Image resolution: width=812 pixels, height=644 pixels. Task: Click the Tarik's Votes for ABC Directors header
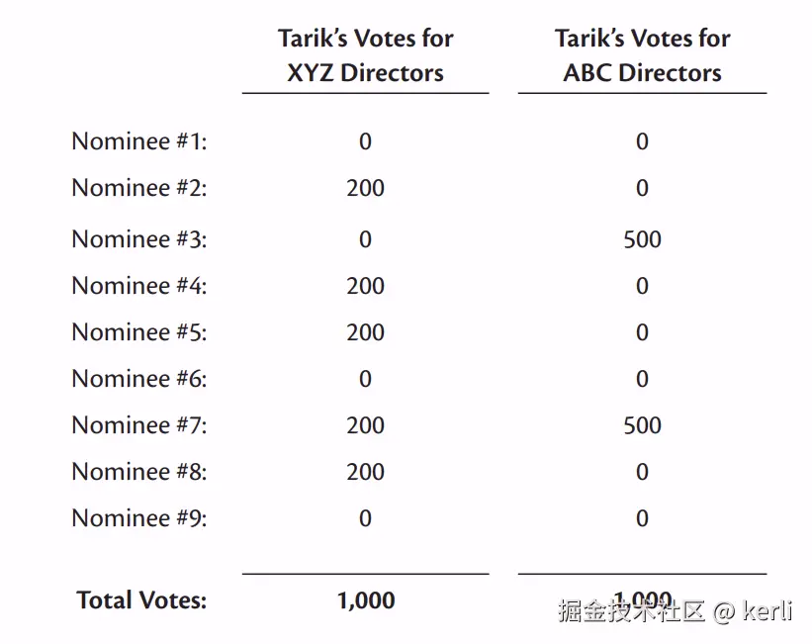(643, 55)
